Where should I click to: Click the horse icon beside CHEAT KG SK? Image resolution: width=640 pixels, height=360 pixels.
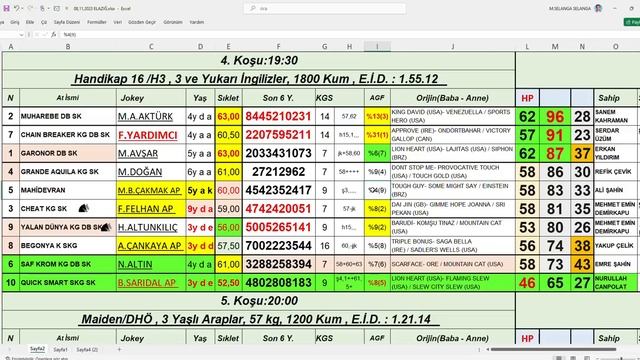(84, 208)
